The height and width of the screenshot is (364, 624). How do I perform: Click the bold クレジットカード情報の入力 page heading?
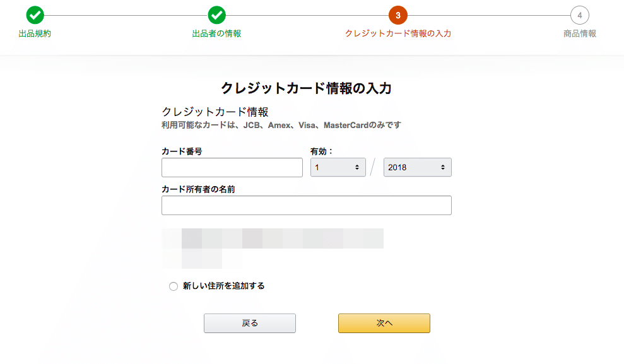(307, 88)
